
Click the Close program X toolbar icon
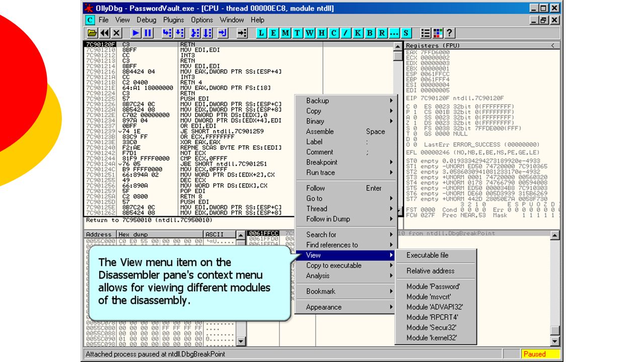point(117,33)
